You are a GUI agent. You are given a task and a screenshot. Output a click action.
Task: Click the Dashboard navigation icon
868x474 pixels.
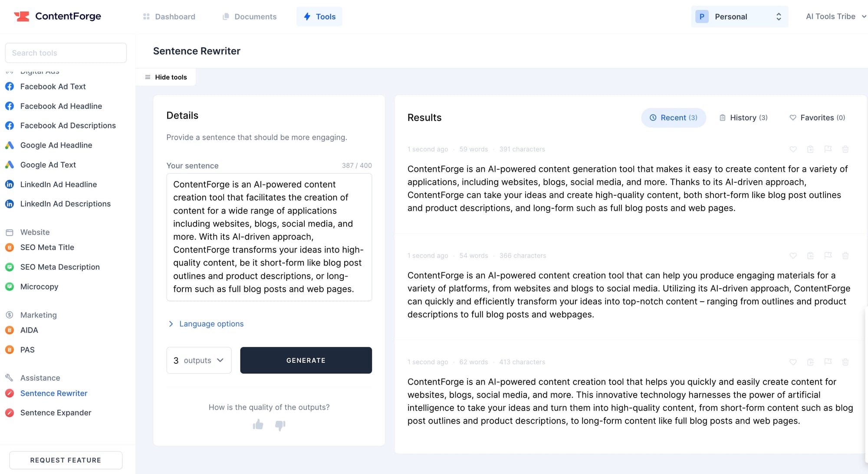pos(146,16)
